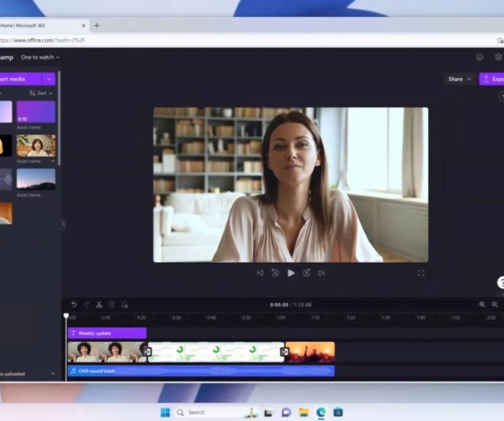Collapse the left media sidebar
The height and width of the screenshot is (421, 504).
click(64, 224)
